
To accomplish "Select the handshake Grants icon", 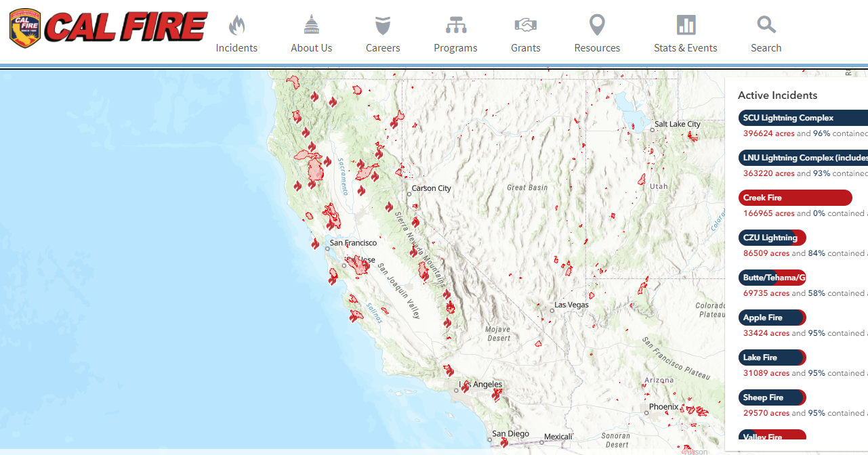I will [x=525, y=23].
